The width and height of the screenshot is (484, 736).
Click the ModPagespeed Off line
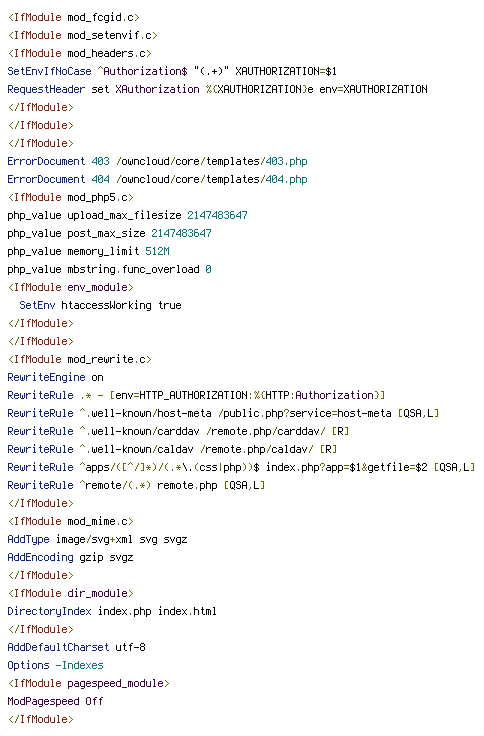pyautogui.click(x=55, y=701)
